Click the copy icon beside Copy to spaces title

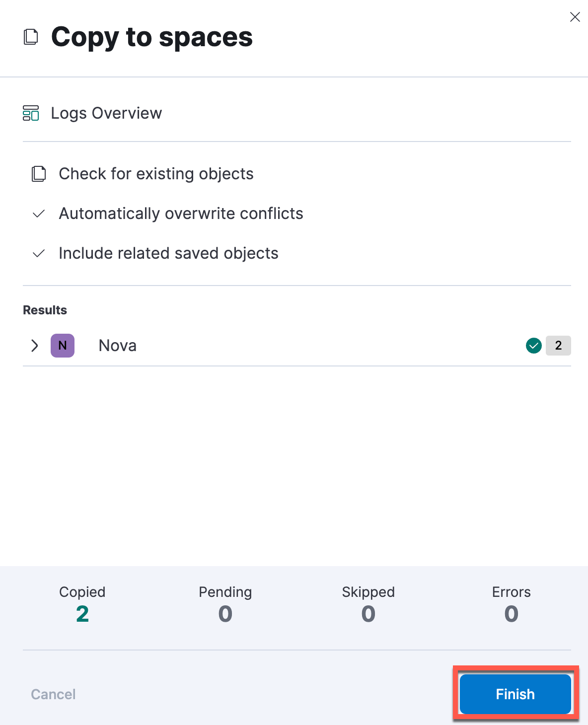(31, 37)
